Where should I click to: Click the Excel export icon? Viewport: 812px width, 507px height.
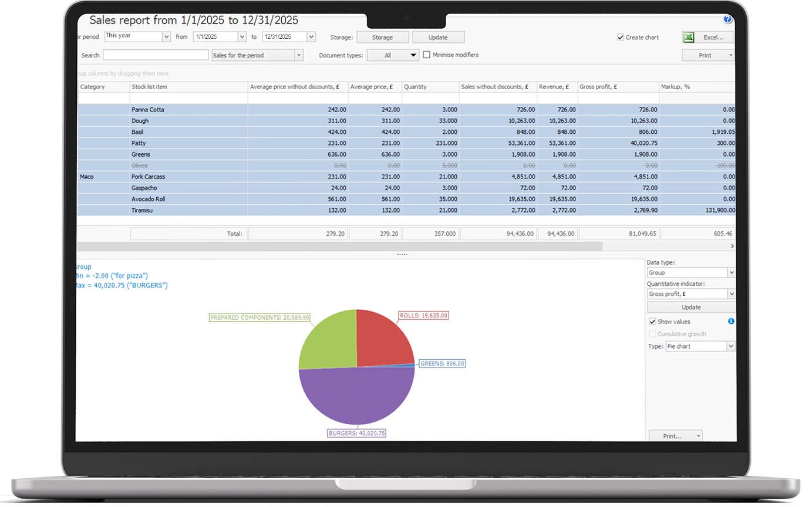[688, 37]
